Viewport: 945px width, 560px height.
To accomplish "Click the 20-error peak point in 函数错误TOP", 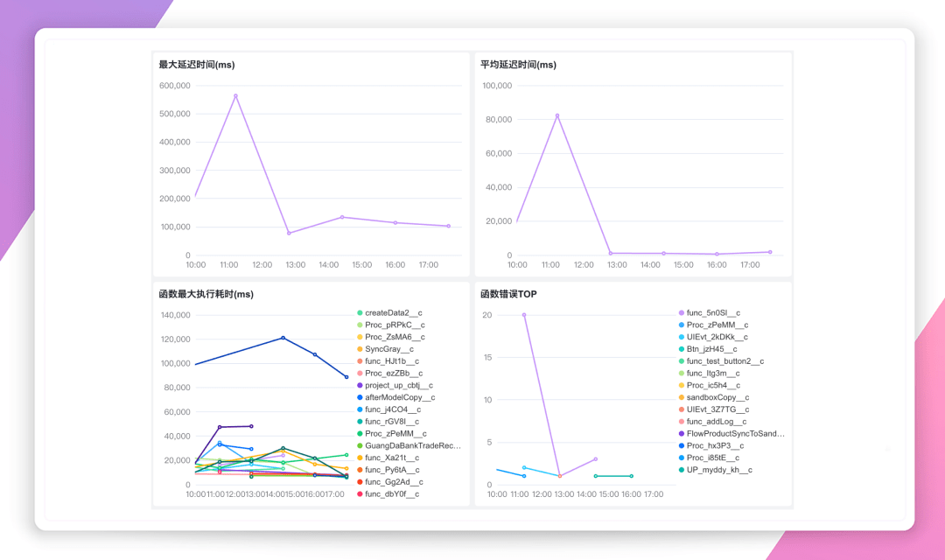I will click(x=524, y=315).
